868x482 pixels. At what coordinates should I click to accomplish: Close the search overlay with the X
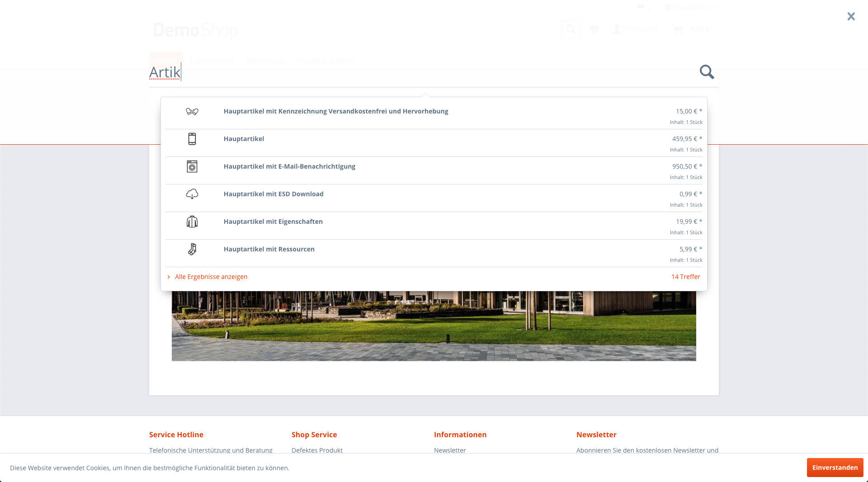[x=851, y=16]
